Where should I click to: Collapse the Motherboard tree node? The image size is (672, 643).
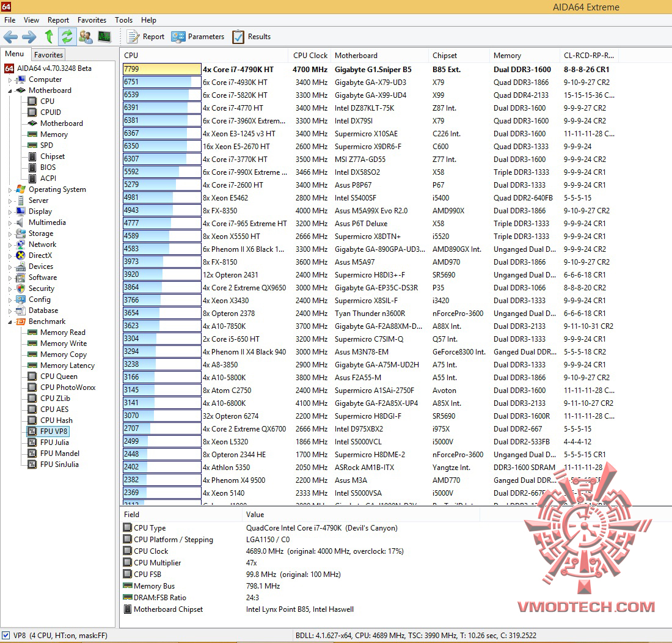click(10, 91)
